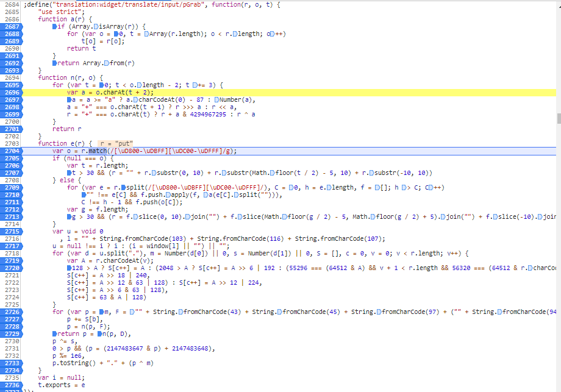Image resolution: width=561 pixels, height=392 pixels.
Task: Click the "use strict" string on line 2685
Action: click(60, 12)
